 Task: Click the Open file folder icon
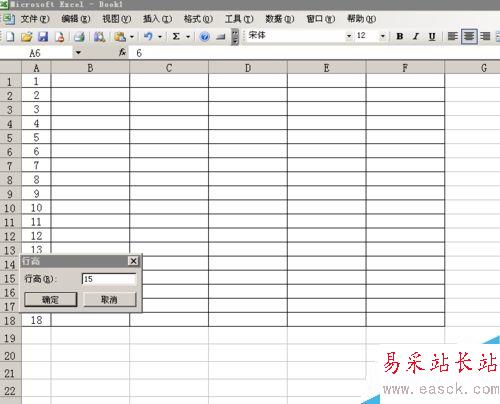point(27,36)
